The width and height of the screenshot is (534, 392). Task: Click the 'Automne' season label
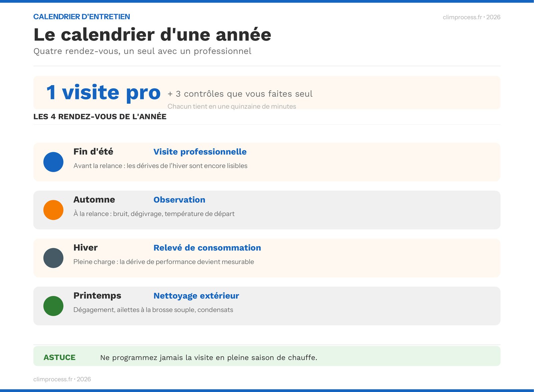pos(94,200)
